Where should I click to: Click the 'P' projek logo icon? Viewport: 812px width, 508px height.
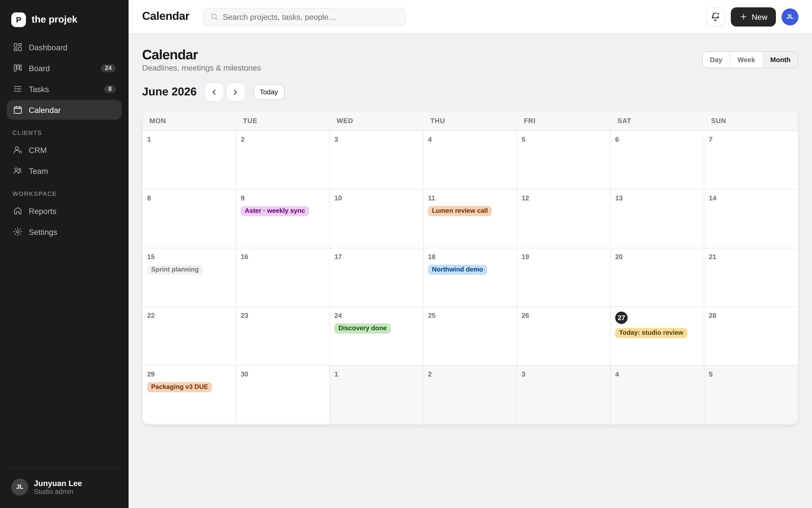18,19
